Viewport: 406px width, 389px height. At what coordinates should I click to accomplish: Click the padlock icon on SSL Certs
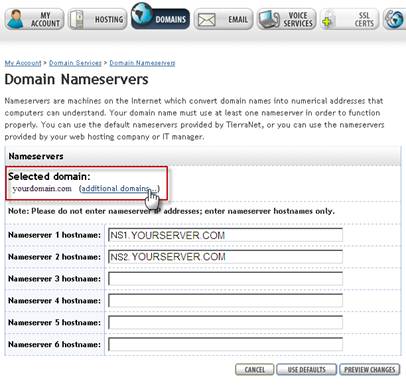tap(328, 20)
